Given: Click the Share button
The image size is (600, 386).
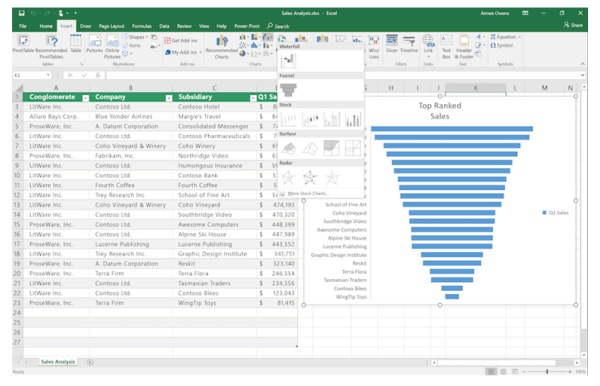Looking at the screenshot, I should (573, 25).
